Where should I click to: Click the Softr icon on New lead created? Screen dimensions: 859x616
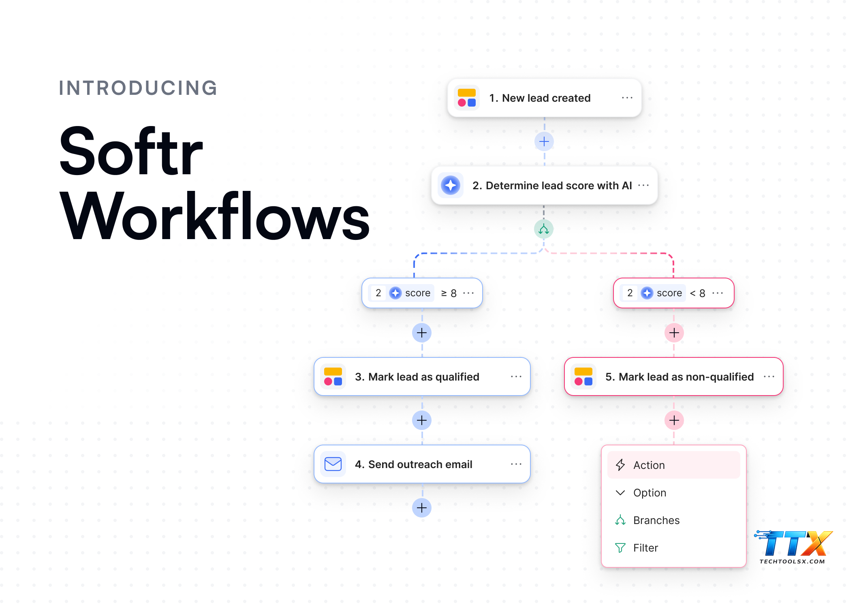(x=467, y=98)
